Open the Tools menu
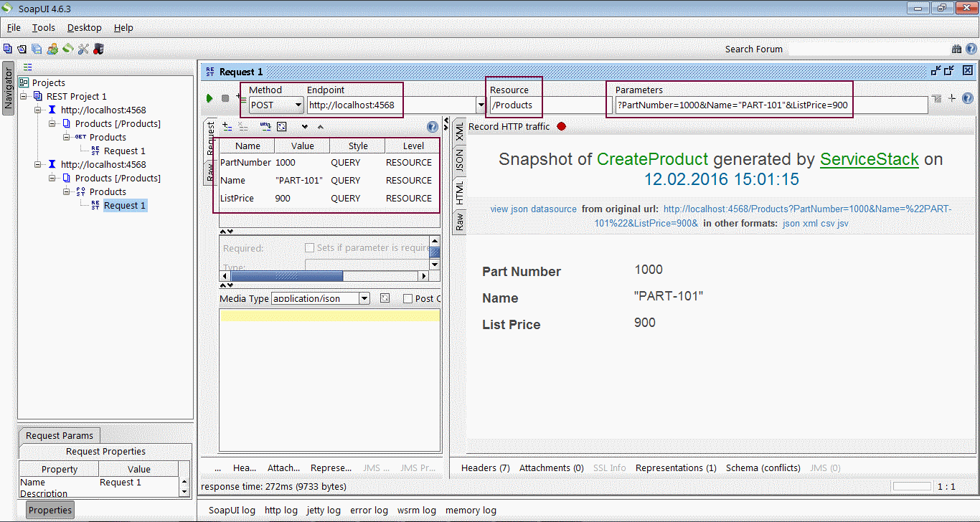This screenshot has width=980, height=522. coord(43,28)
